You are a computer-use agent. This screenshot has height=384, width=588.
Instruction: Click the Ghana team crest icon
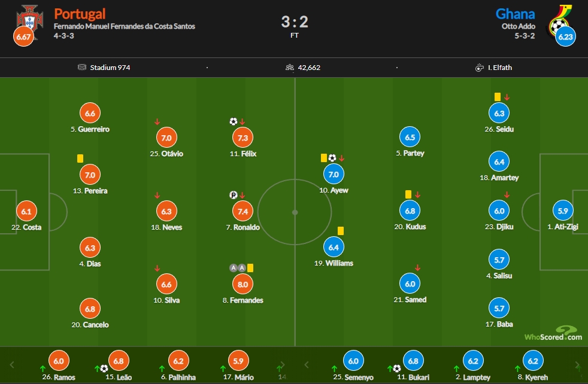click(559, 20)
